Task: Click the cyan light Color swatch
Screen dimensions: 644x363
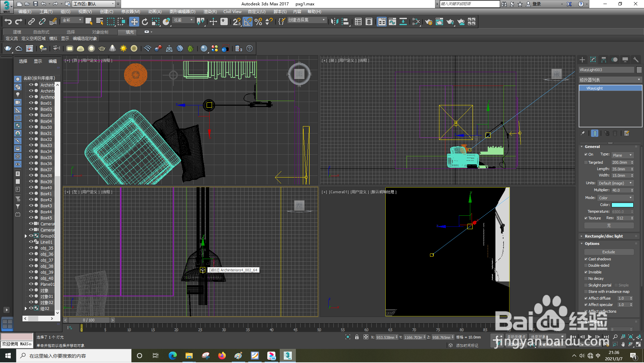Action: tap(622, 205)
